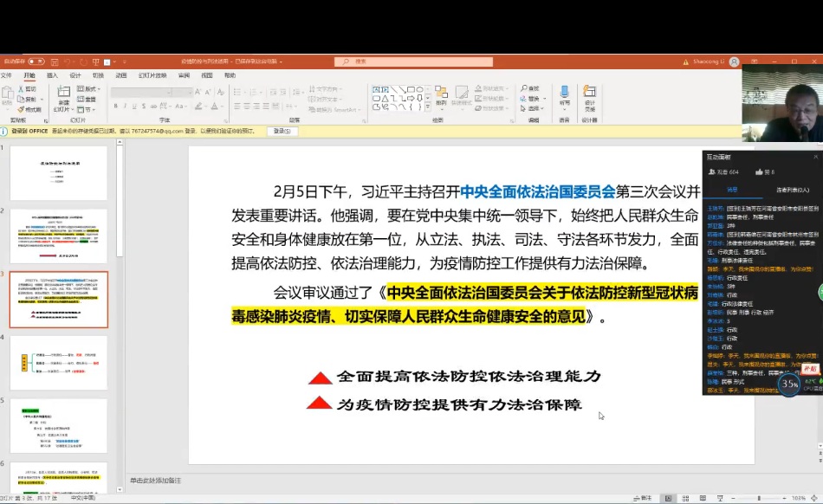This screenshot has width=823, height=504.
Task: Open the Convert to SmartArt dropdown
Action: tap(335, 110)
